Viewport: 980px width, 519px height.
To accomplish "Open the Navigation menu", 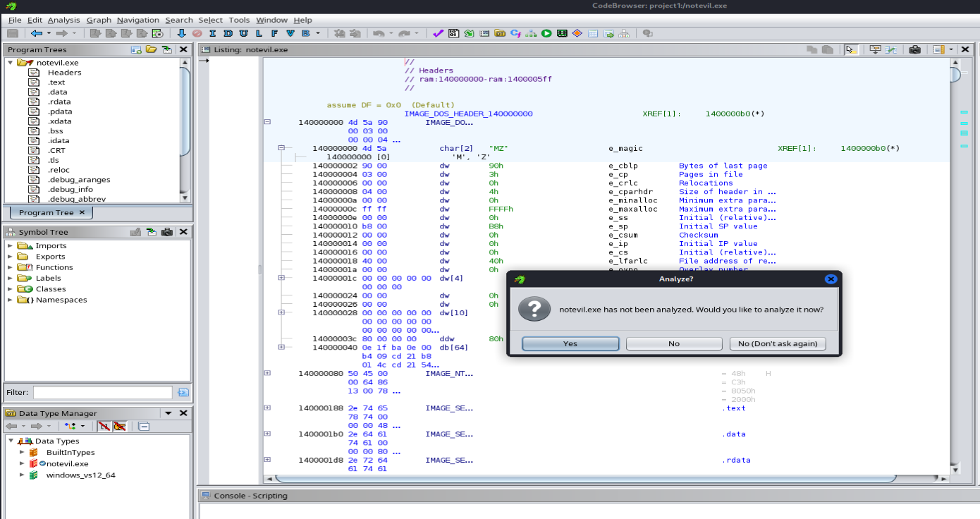I will pos(138,20).
